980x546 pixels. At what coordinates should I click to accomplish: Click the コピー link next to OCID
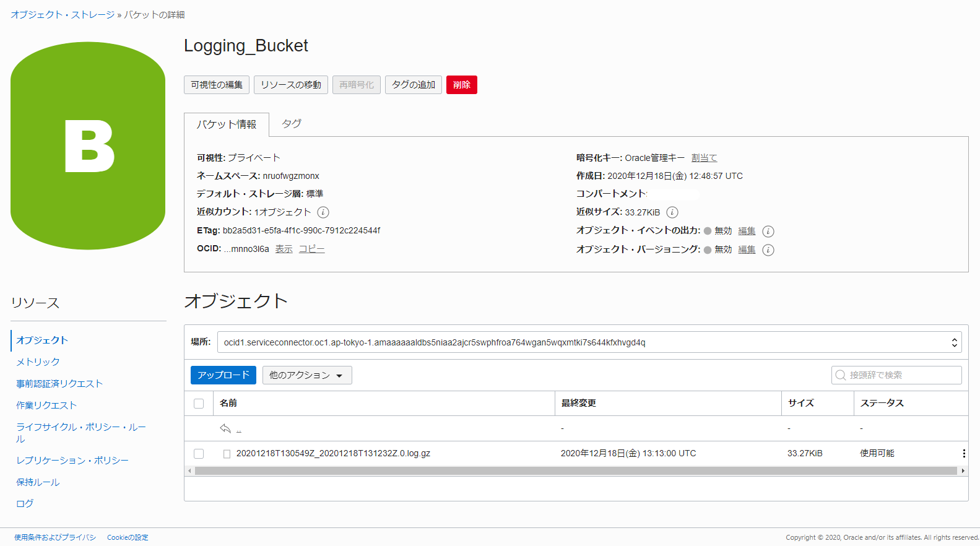(312, 249)
